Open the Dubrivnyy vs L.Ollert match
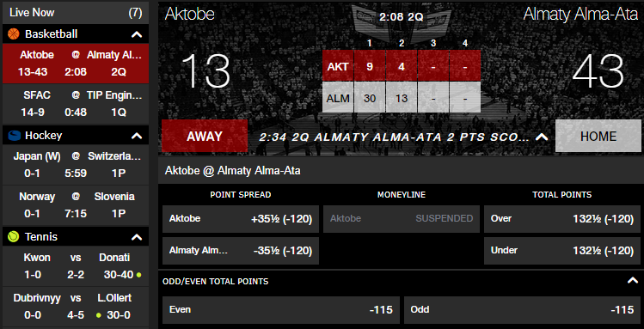Viewport: 644px width, 329px height. point(76,307)
